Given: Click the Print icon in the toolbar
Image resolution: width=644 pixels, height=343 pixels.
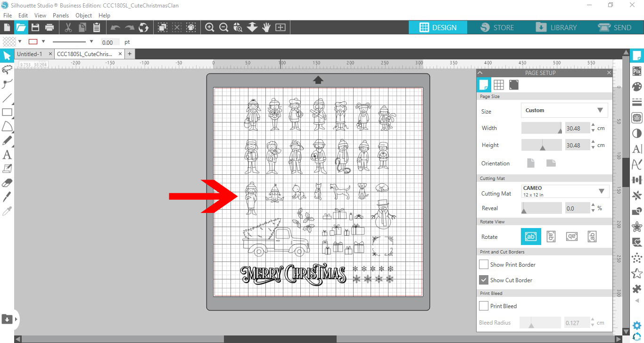Looking at the screenshot, I should 50,27.
